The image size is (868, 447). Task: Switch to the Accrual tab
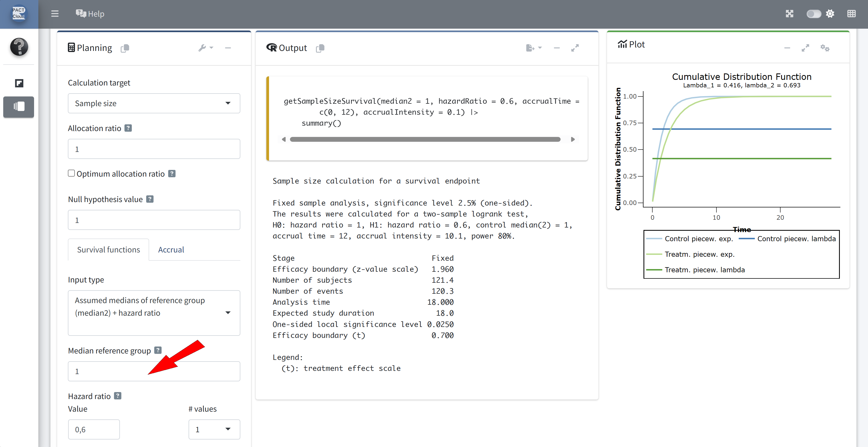pos(171,249)
